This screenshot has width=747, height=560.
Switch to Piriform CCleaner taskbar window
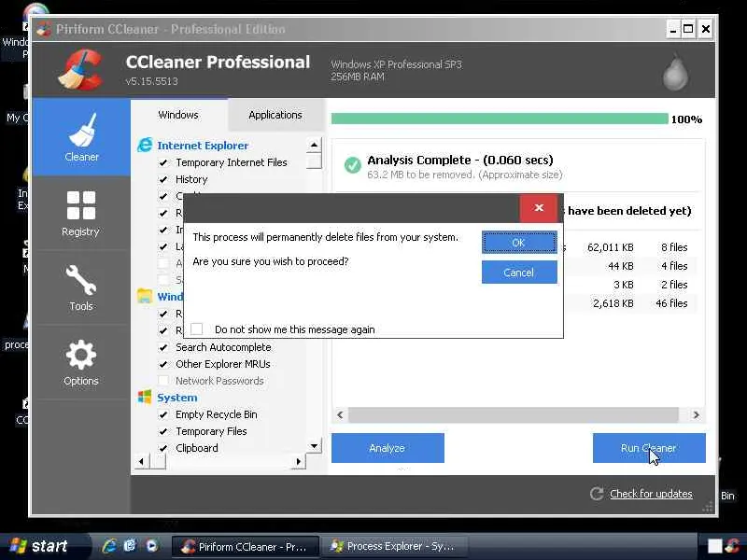[x=246, y=546]
